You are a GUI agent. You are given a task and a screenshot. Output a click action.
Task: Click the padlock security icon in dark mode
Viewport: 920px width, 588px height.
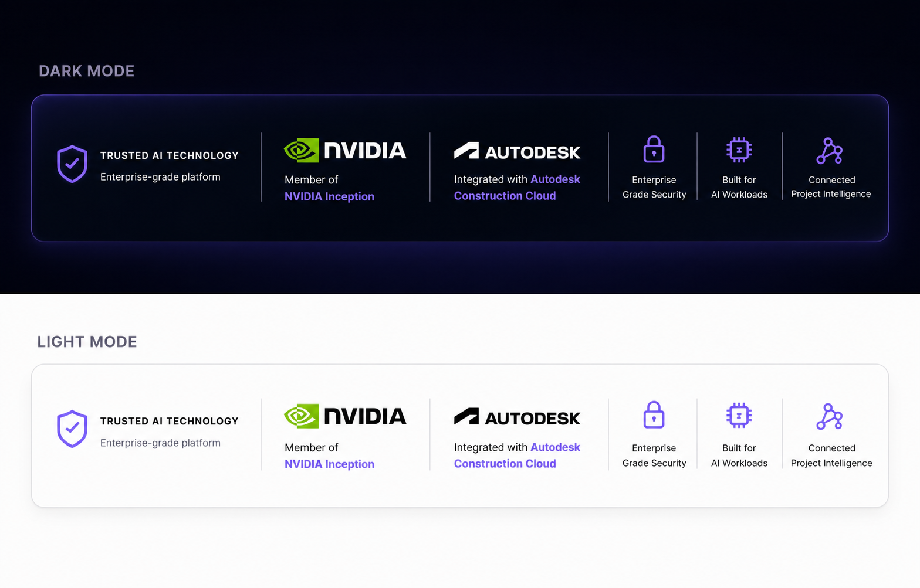[x=654, y=149]
